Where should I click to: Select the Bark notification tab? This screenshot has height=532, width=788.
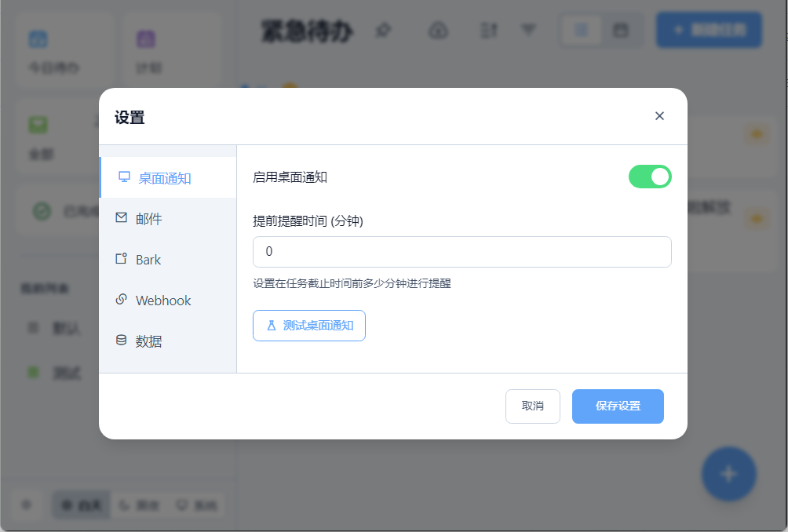coord(148,260)
